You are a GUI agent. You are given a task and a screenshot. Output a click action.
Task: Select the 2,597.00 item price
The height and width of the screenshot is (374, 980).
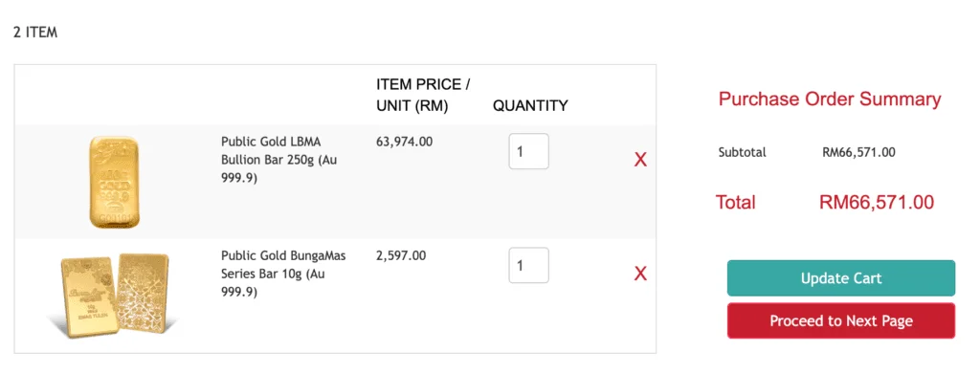pyautogui.click(x=401, y=255)
